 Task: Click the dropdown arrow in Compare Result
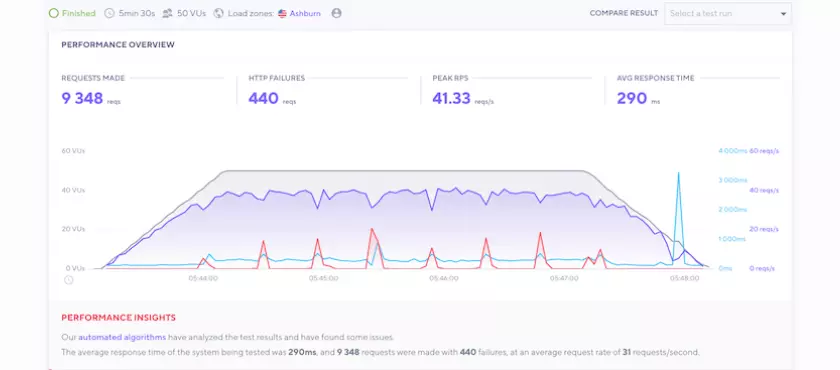coord(783,14)
